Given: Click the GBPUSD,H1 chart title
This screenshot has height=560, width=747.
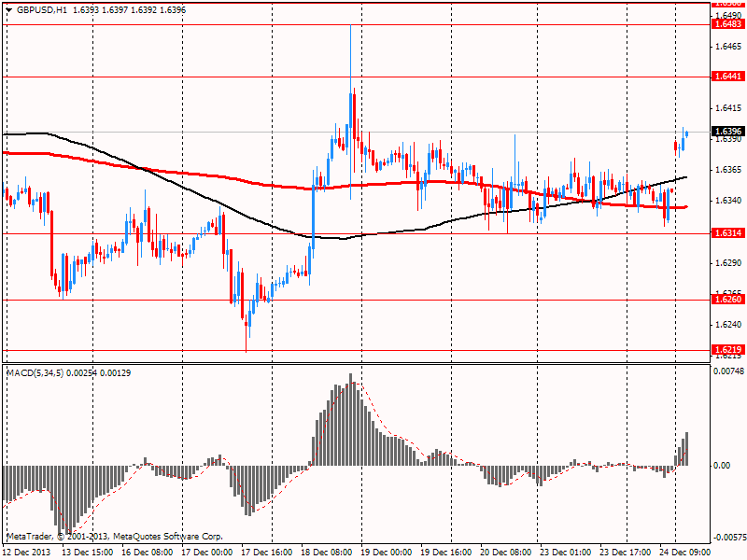Looking at the screenshot, I should [42, 10].
